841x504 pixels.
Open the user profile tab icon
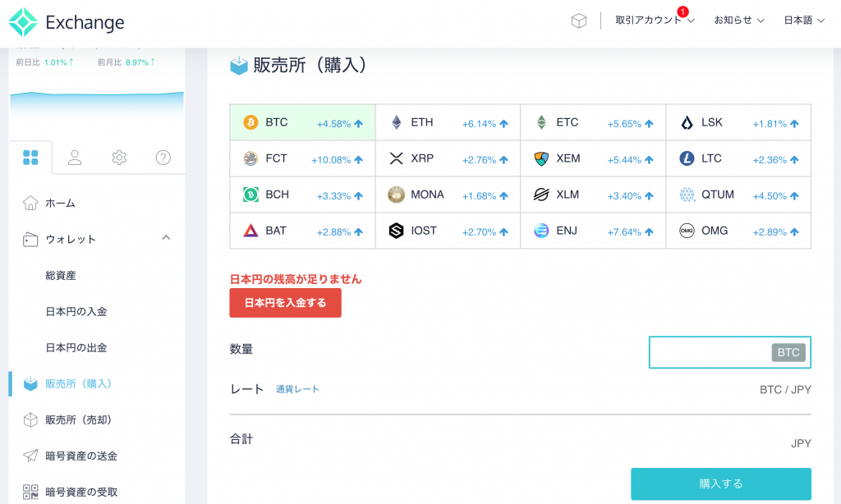(x=75, y=158)
